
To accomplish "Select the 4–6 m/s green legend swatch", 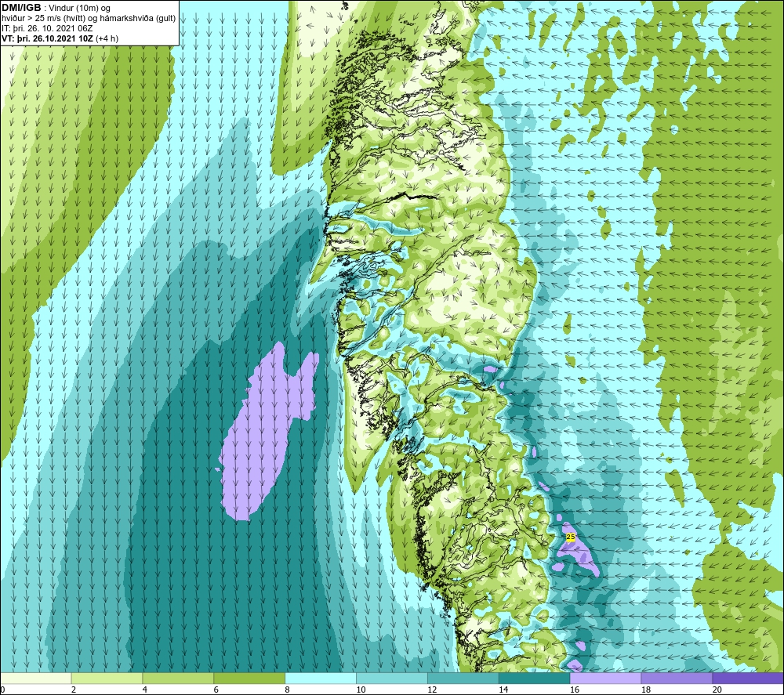I will click(x=178, y=678).
